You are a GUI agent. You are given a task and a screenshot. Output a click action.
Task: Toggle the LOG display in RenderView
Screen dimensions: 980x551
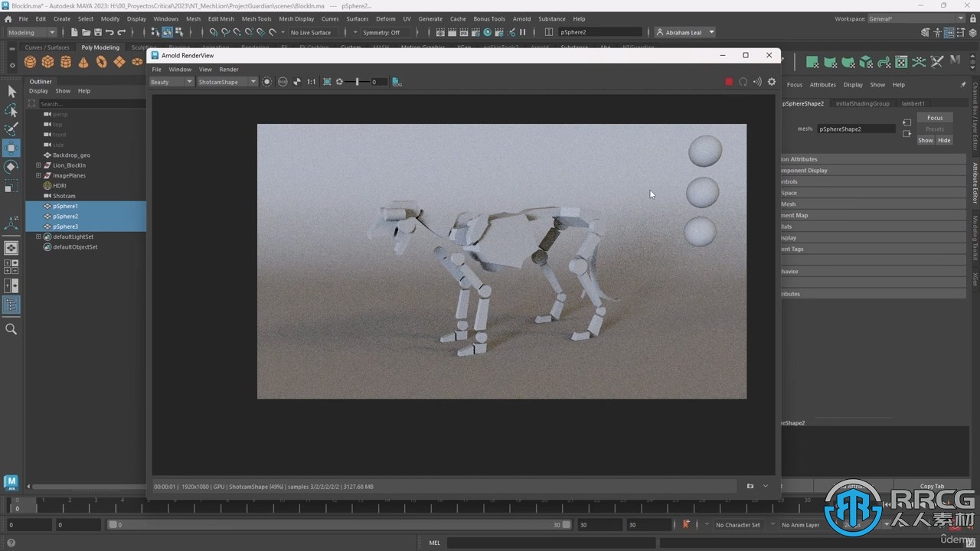coord(396,82)
